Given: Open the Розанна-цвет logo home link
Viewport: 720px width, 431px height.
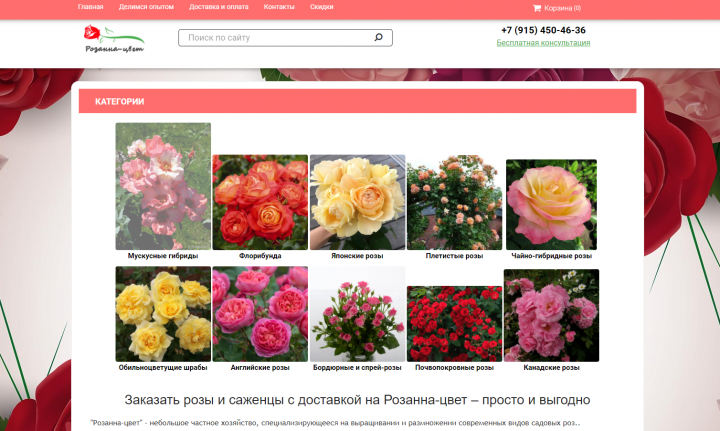Looking at the screenshot, I should tap(114, 39).
